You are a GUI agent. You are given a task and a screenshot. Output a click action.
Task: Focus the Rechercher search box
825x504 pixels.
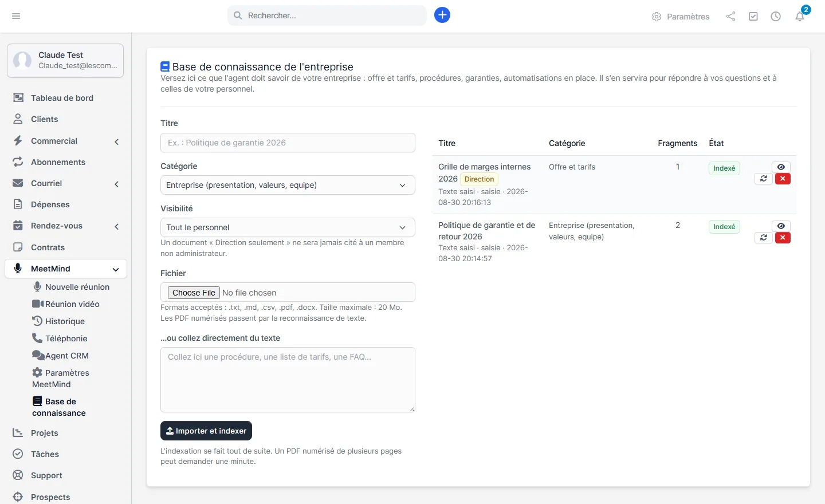[327, 15]
